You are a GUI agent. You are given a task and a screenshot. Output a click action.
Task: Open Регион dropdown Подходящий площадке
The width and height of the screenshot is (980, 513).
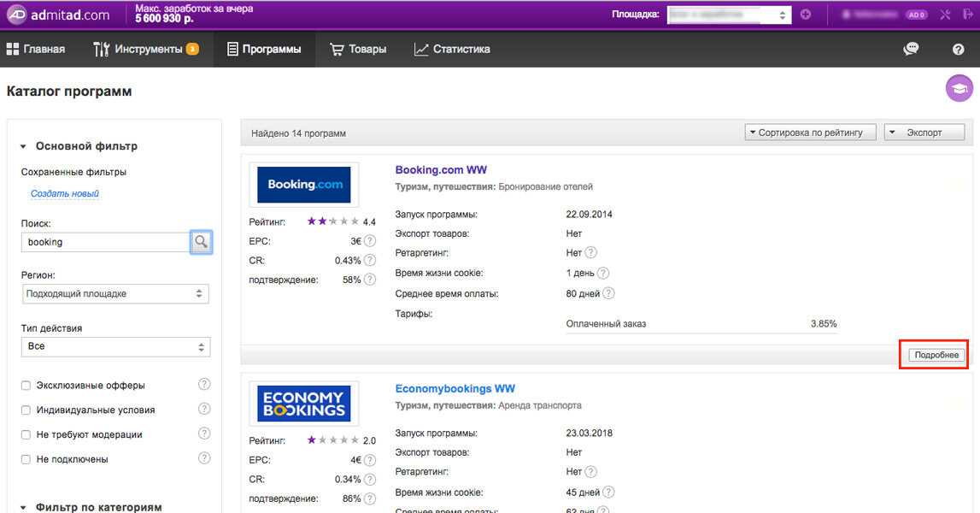point(115,293)
